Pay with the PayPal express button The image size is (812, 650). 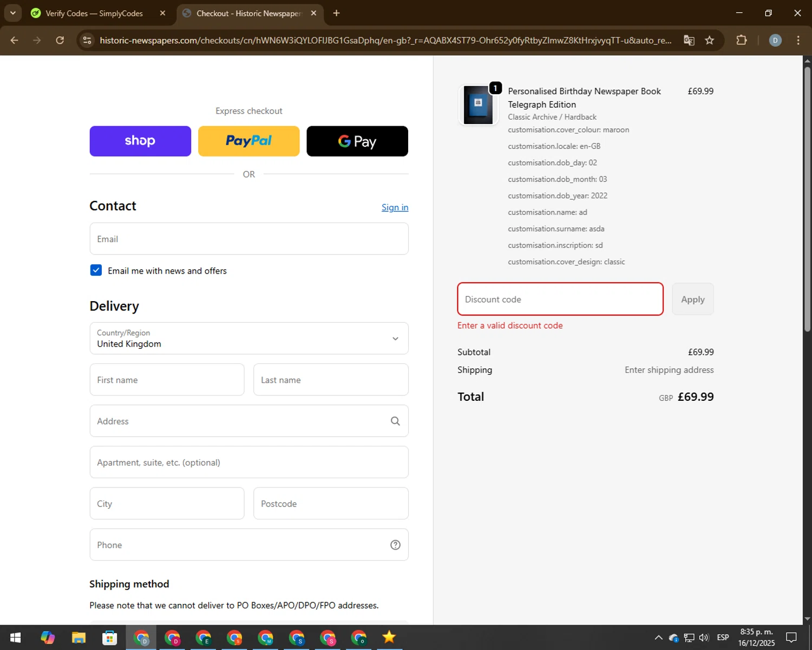tap(248, 141)
